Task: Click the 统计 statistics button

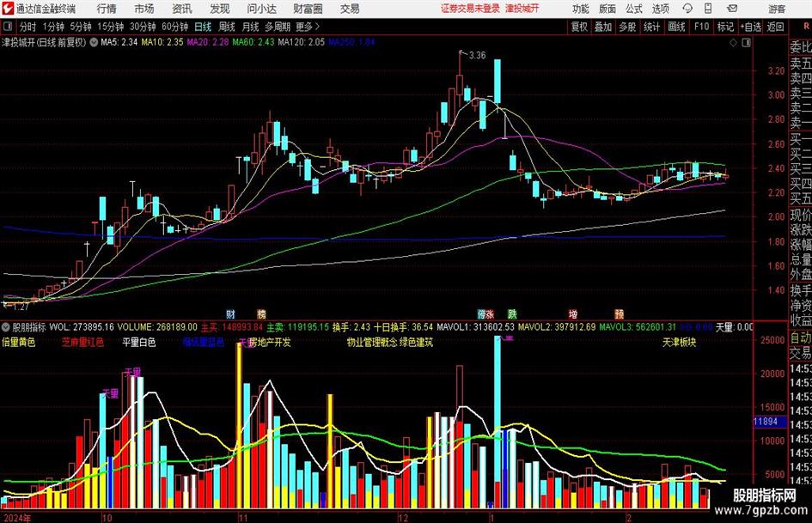Action: [651, 27]
